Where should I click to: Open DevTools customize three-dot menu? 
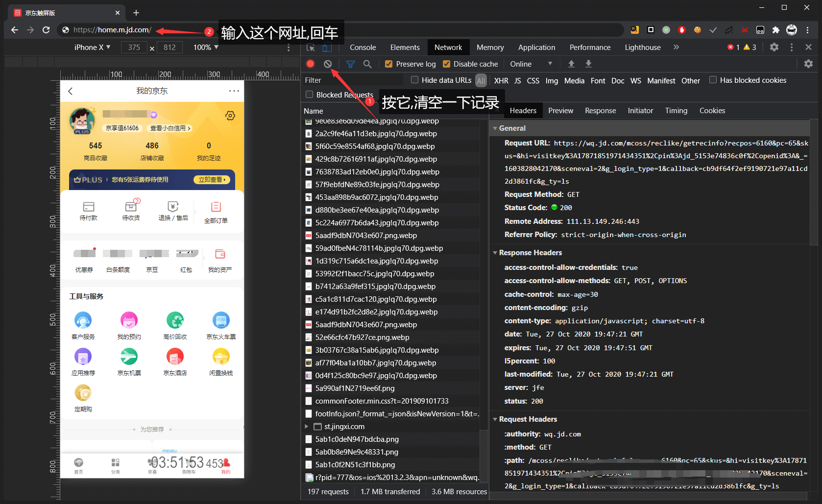point(792,47)
